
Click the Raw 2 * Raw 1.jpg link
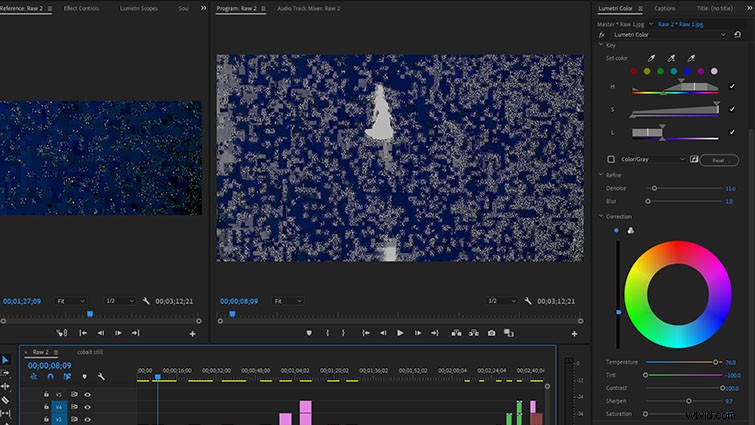pyautogui.click(x=680, y=24)
